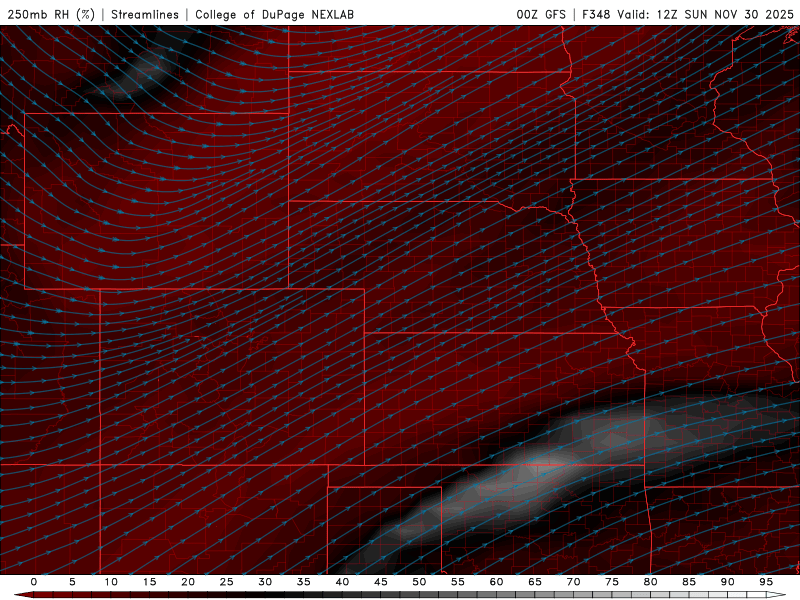This screenshot has height=600, width=800.
Task: Click the '00Z GFS' model label
Action: (x=541, y=14)
